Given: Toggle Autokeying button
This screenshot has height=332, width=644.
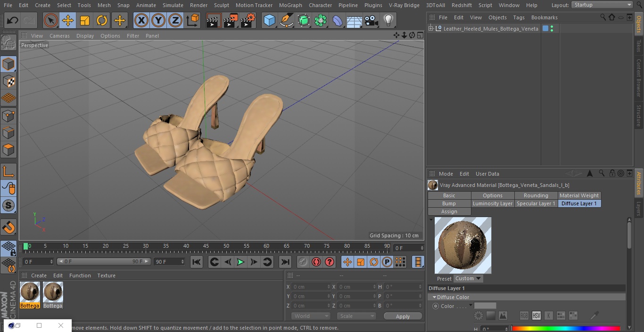Looking at the screenshot, I should point(316,262).
